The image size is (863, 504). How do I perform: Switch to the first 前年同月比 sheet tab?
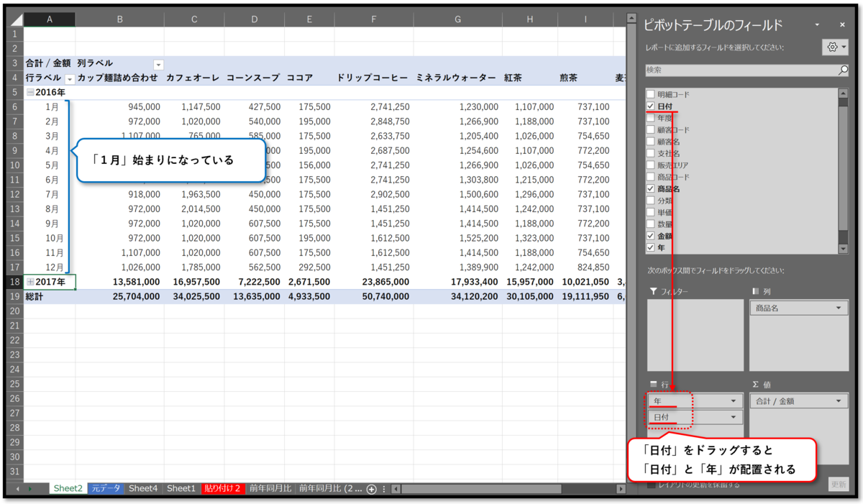tap(270, 489)
